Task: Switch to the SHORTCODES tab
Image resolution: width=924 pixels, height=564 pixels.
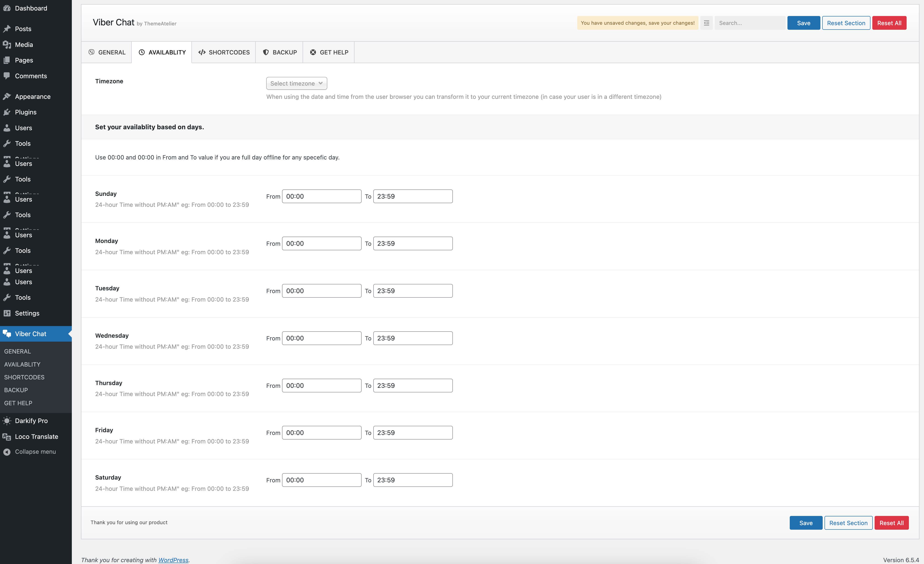Action: tap(224, 52)
